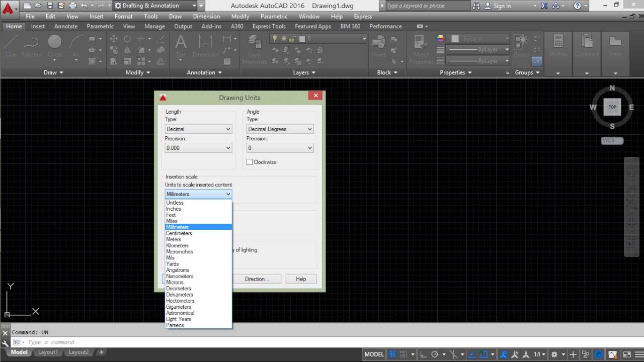The width and height of the screenshot is (644, 362).
Task: Toggle polar tracking in status bar
Action: (435, 354)
